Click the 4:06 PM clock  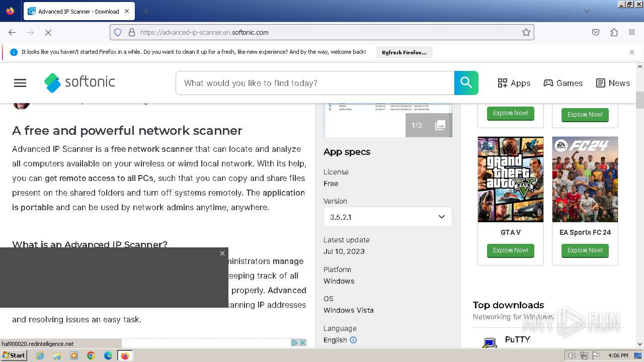coord(618,355)
